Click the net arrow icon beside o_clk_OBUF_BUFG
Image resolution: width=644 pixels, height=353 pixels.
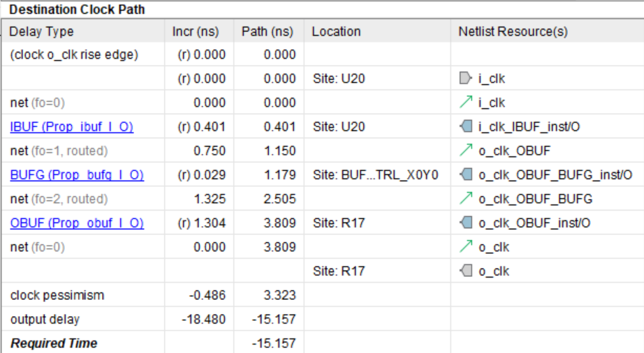pos(465,199)
